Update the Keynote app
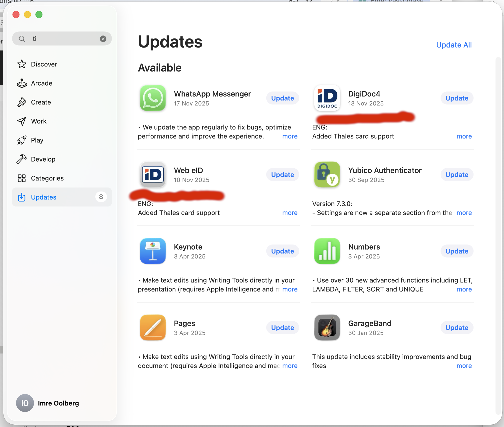The image size is (504, 427). (282, 251)
